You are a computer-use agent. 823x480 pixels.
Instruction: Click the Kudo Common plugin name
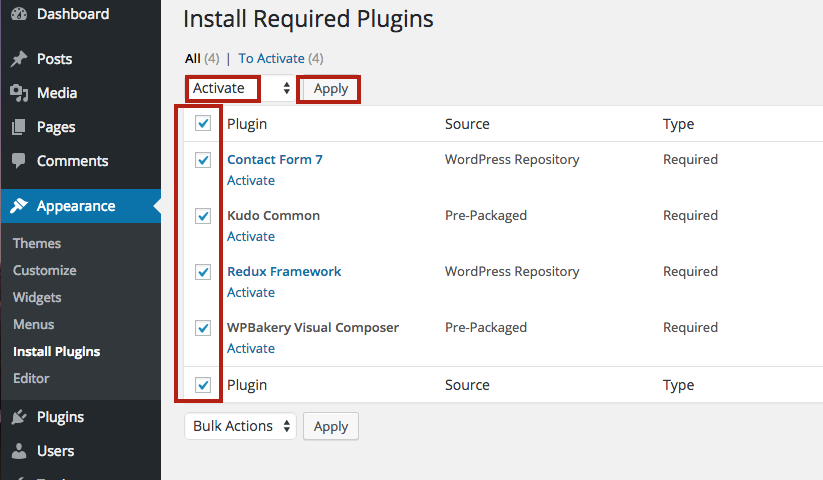273,216
